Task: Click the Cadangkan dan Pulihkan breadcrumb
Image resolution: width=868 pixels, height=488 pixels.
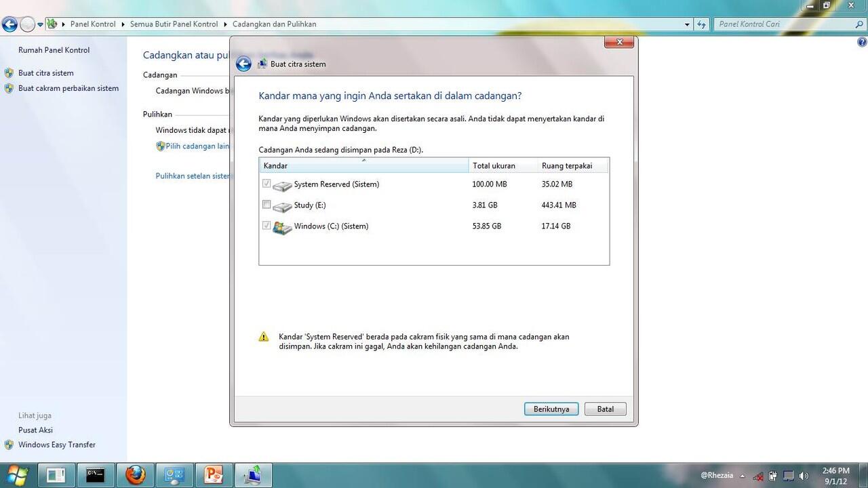Action: click(x=275, y=24)
